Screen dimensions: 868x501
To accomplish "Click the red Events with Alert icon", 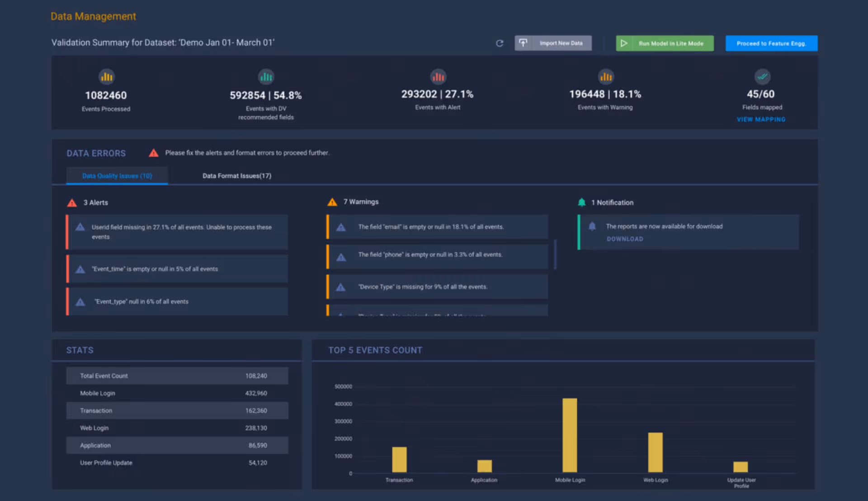I will pos(438,77).
